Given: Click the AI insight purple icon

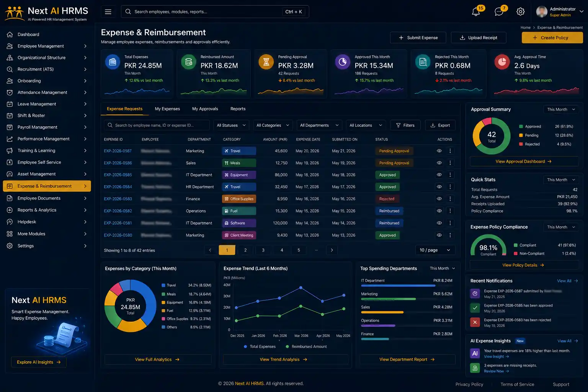Looking at the screenshot, I should click(475, 353).
